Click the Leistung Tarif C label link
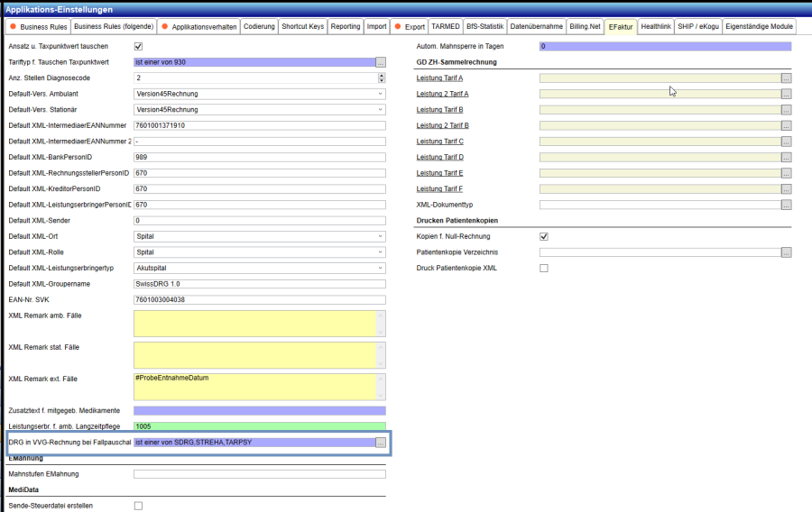The height and width of the screenshot is (512, 812). [x=439, y=142]
